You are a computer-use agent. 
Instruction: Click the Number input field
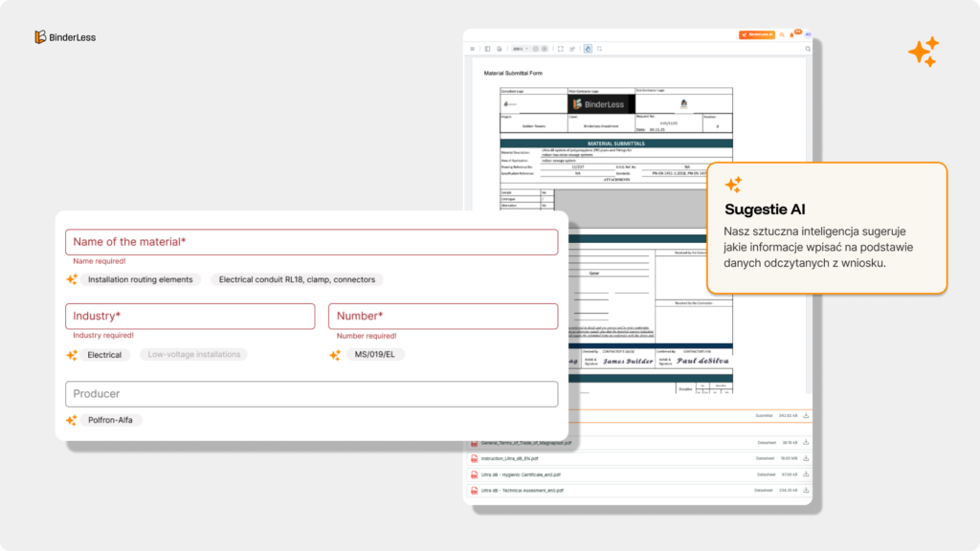tap(442, 317)
